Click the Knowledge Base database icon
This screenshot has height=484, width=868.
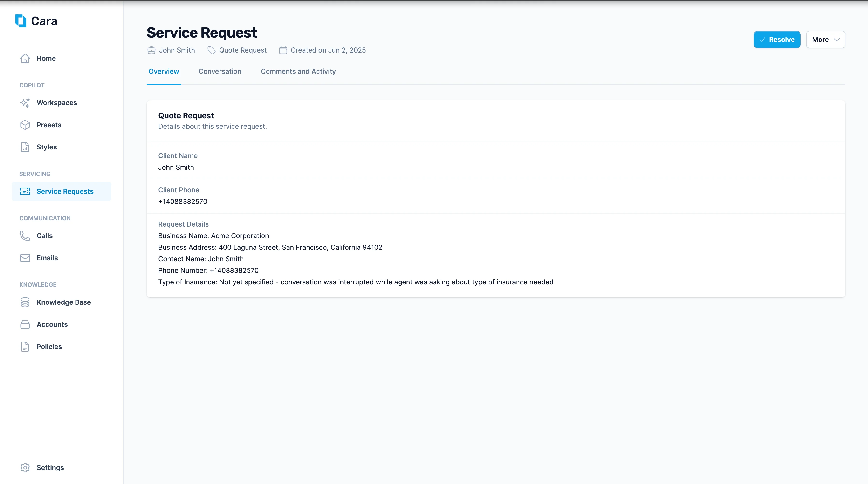click(25, 302)
